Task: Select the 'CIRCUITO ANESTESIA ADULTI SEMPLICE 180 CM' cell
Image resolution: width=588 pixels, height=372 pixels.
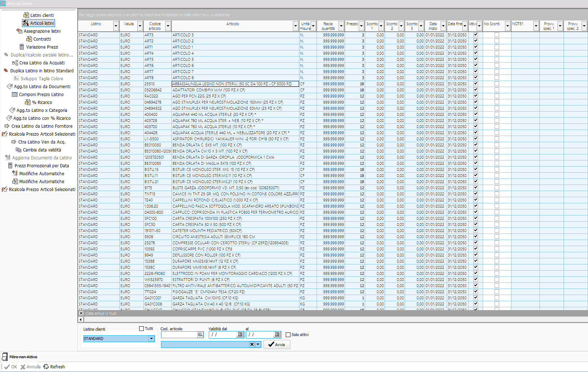Action: tap(235, 237)
